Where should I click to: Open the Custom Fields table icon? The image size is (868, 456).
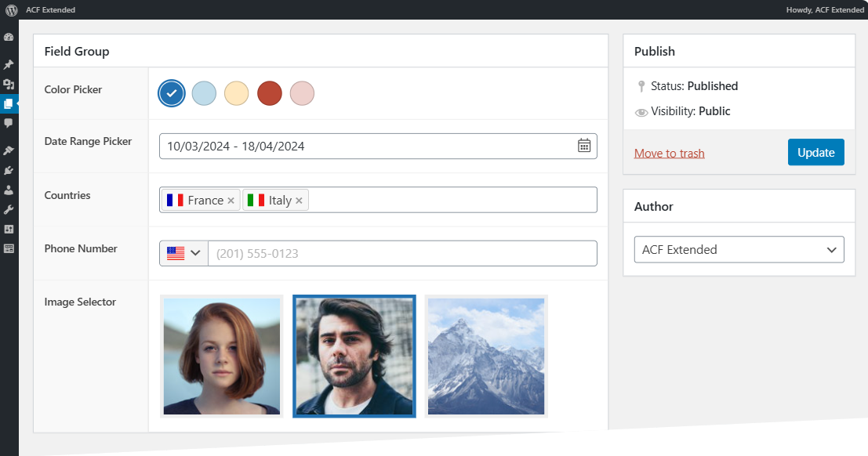click(9, 248)
